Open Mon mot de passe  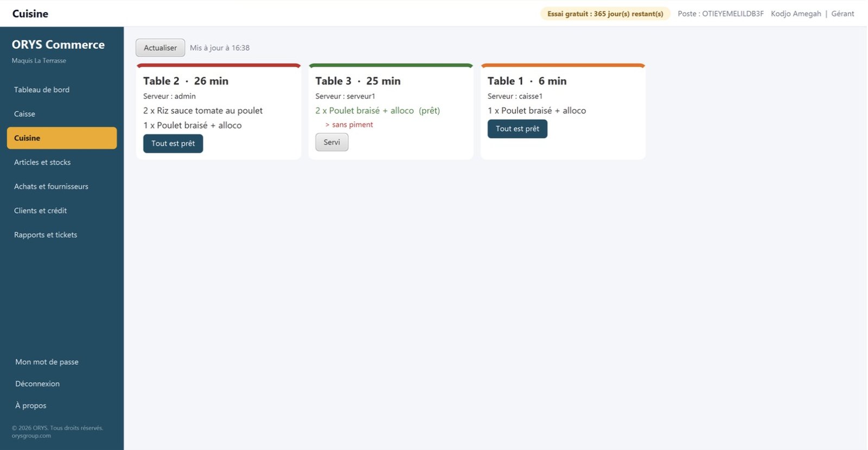pyautogui.click(x=47, y=362)
